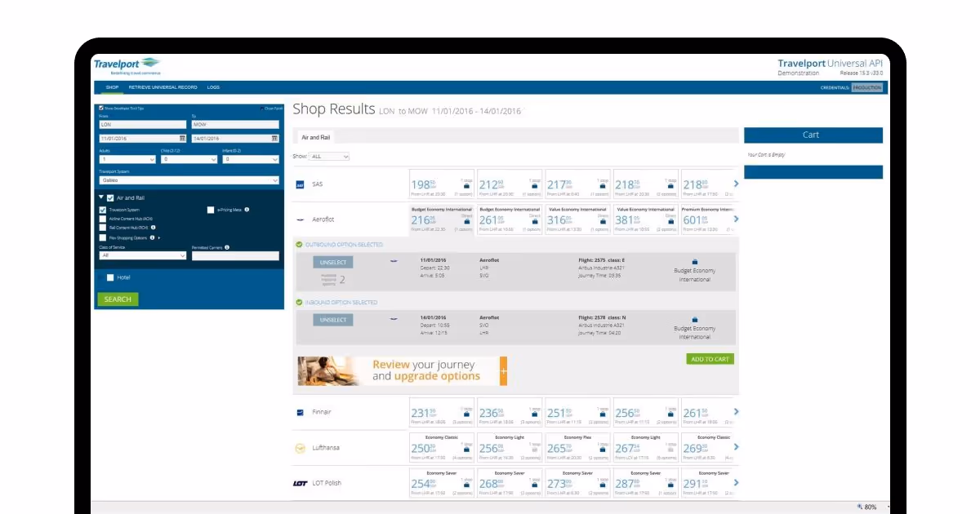
Task: Open the departure date calendar icon
Action: coord(183,139)
